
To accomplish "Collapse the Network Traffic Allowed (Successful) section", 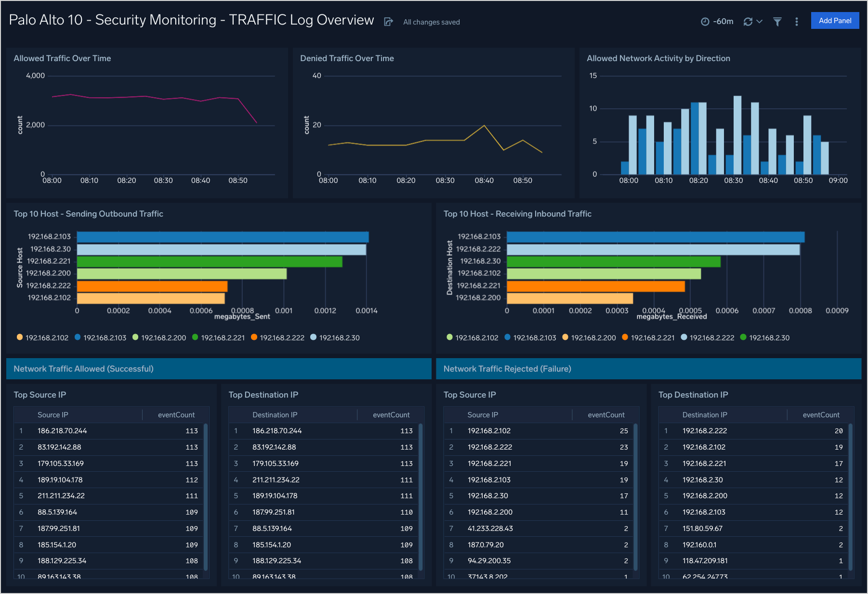I will tap(83, 368).
